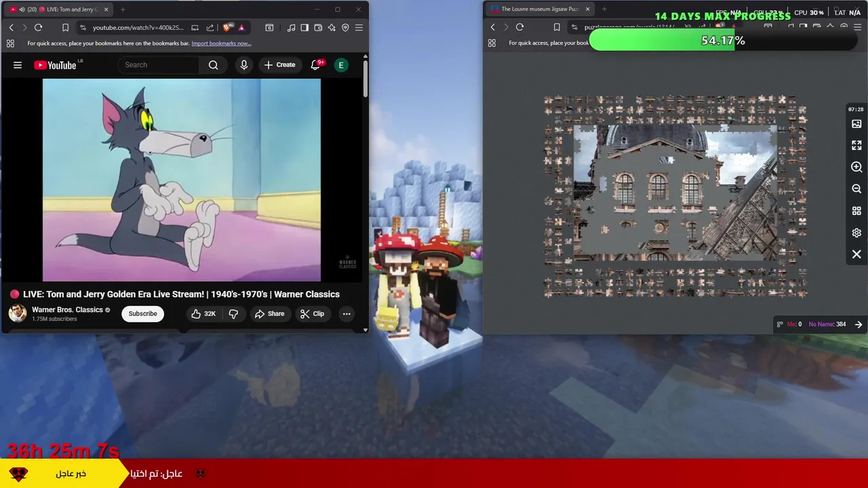The image size is (868, 488).
Task: Dislike the Tom and Jerry video
Action: point(233,314)
